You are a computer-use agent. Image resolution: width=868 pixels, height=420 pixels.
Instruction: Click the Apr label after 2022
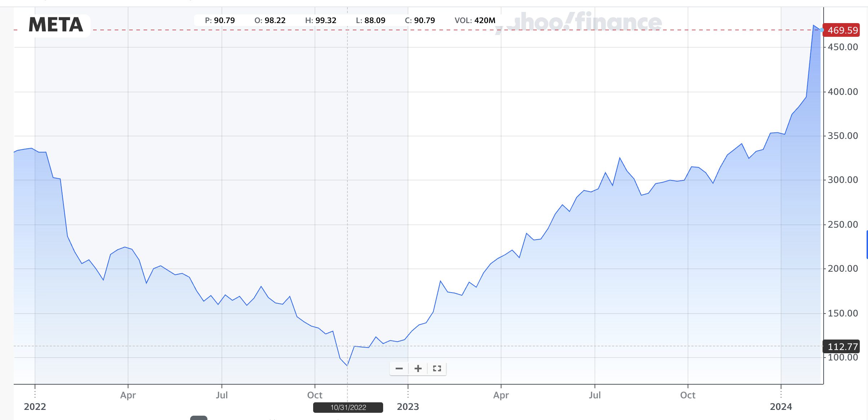tap(128, 395)
